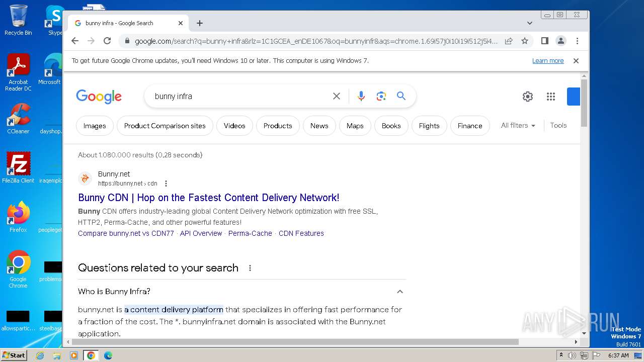Viewport: 644px width, 362px height.
Task: Open a new tab with the plus icon
Action: pos(200,23)
